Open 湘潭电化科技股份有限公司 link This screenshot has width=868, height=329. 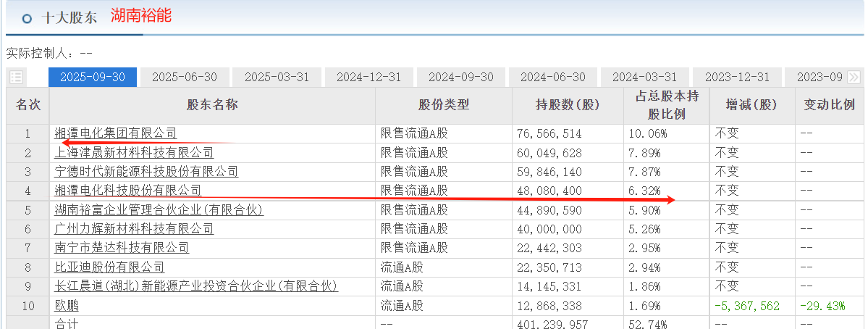(128, 191)
